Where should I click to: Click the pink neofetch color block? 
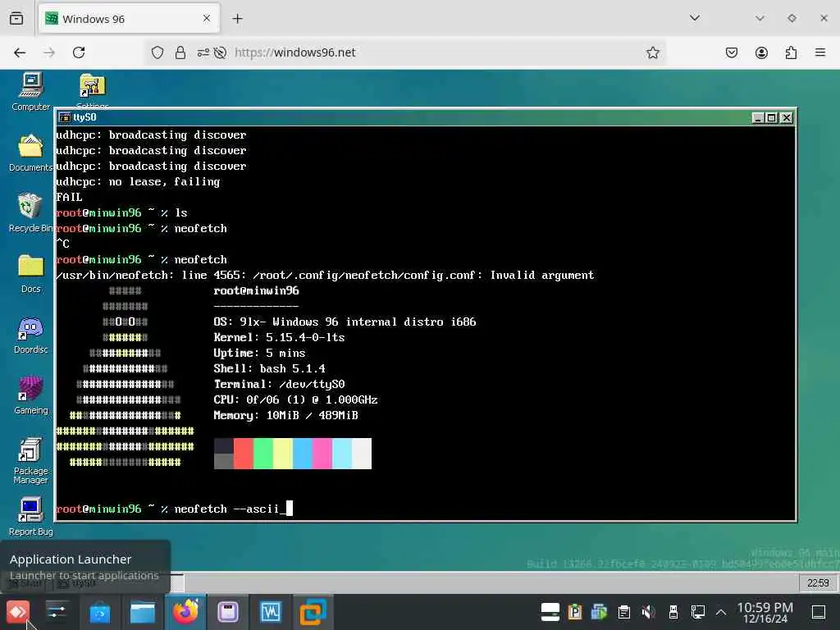pyautogui.click(x=322, y=454)
